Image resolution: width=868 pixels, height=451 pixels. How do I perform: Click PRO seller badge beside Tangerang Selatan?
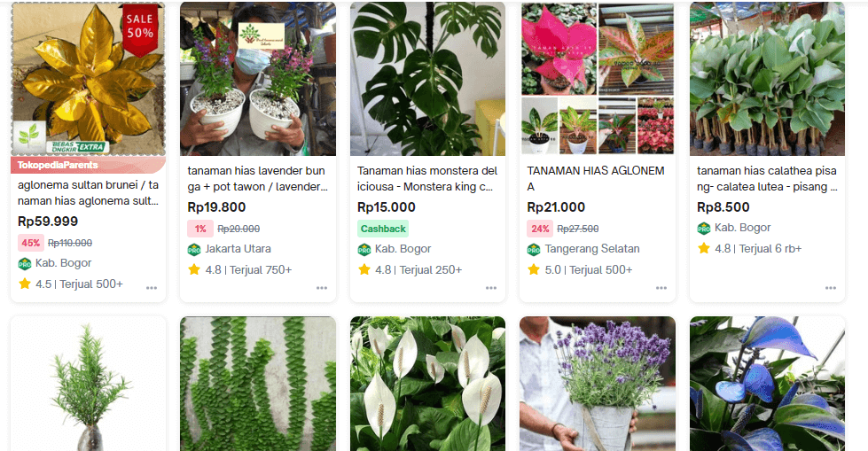tap(534, 250)
